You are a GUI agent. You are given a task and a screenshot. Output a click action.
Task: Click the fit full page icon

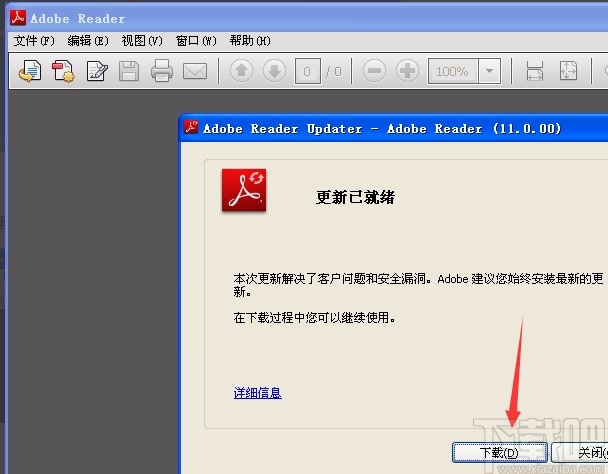click(x=568, y=71)
